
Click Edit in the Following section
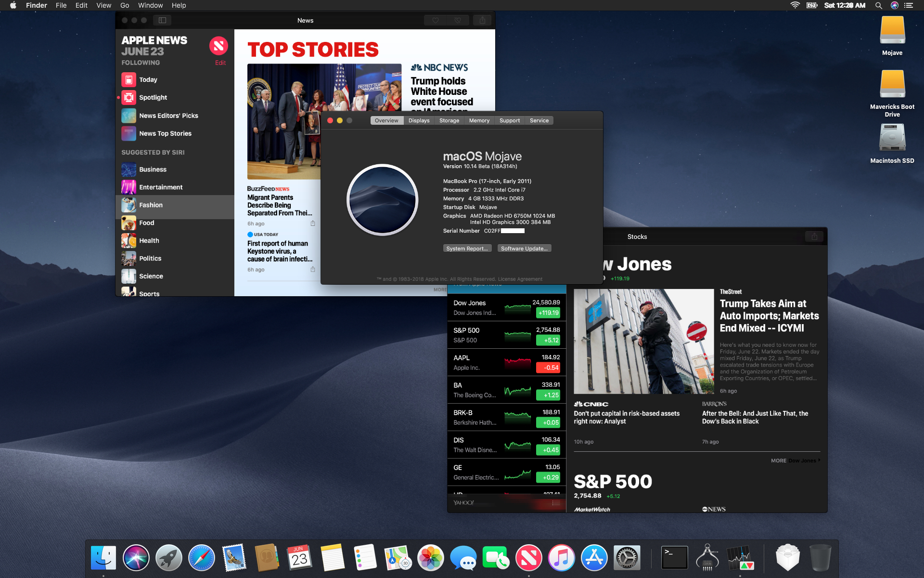[x=220, y=63]
